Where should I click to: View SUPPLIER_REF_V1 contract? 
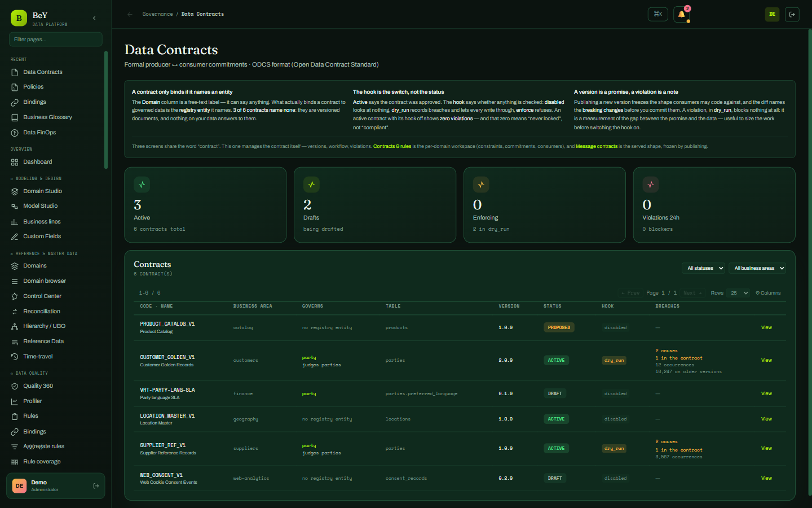point(766,448)
